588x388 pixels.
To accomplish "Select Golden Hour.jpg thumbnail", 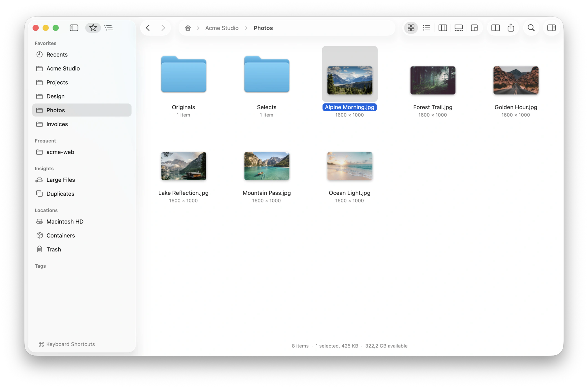I will pyautogui.click(x=516, y=80).
